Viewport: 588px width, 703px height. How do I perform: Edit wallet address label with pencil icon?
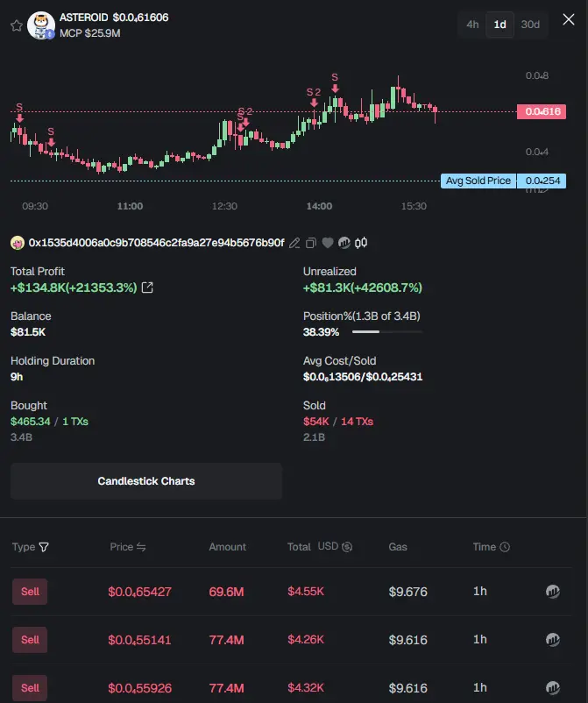pos(294,243)
